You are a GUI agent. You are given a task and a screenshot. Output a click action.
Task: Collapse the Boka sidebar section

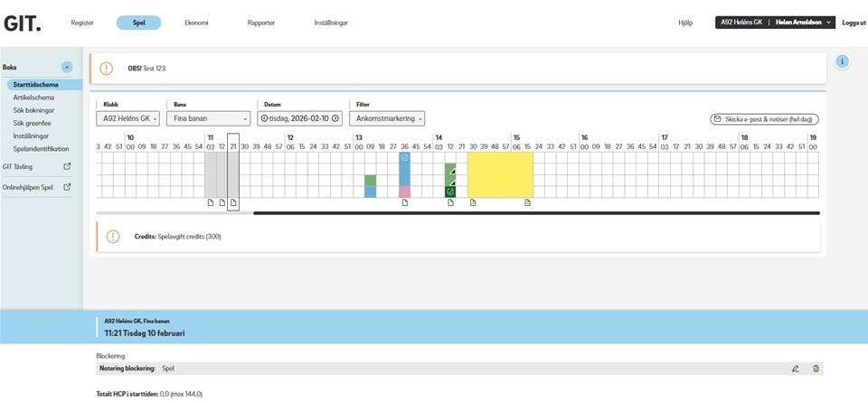pos(67,67)
